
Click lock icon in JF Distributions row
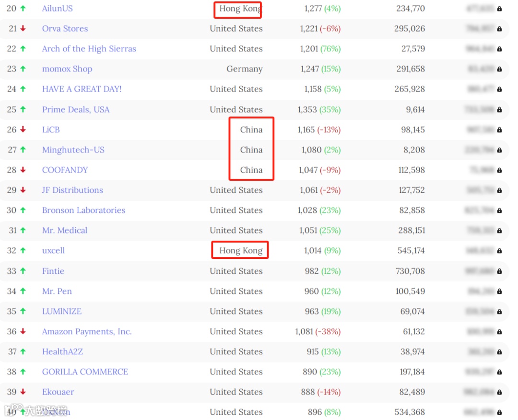click(x=499, y=190)
